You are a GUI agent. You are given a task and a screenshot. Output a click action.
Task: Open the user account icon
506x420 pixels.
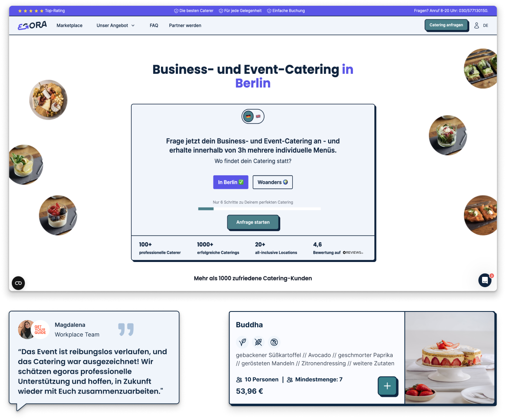[476, 26]
